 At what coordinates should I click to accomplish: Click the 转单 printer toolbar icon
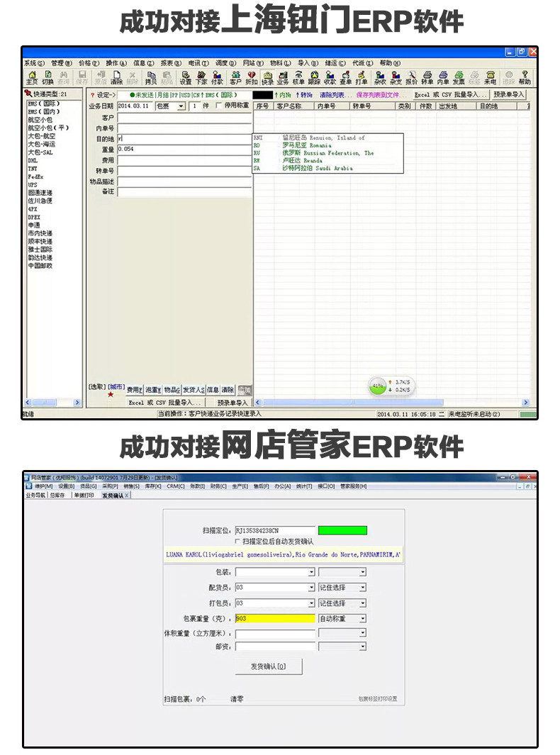click(x=427, y=77)
